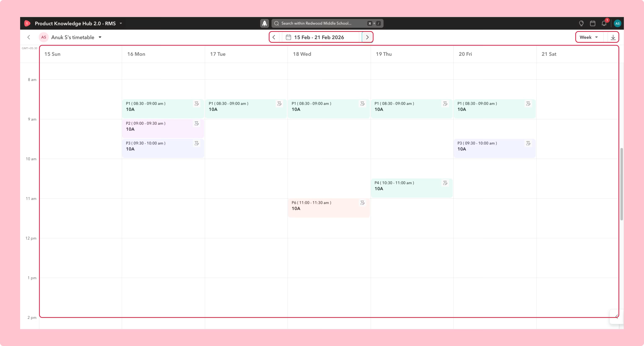Open Monday P1 08:30 class 10A

[163, 109]
